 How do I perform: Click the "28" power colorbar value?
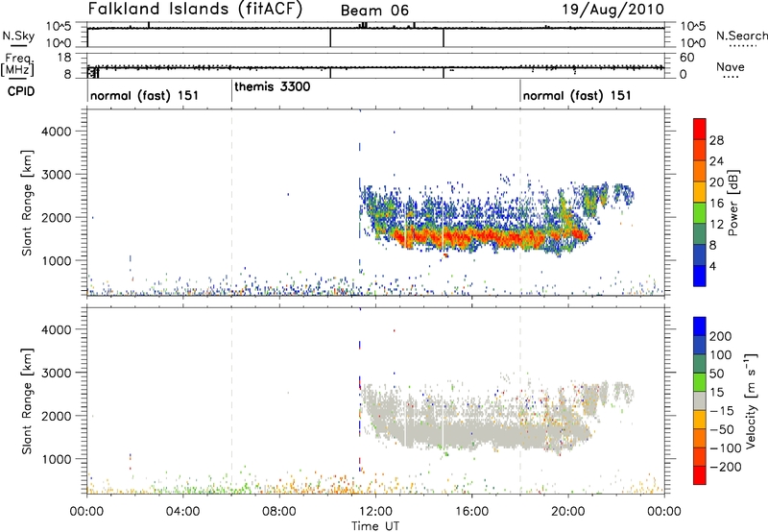point(716,140)
